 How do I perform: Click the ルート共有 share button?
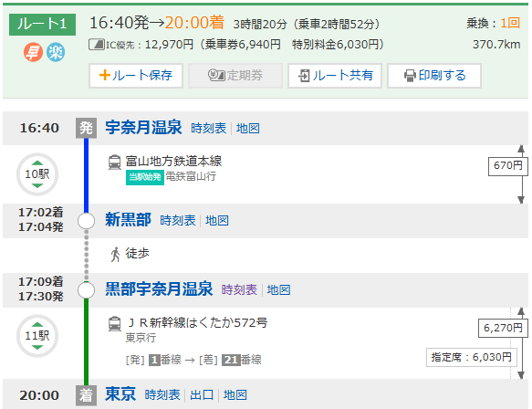(x=335, y=76)
